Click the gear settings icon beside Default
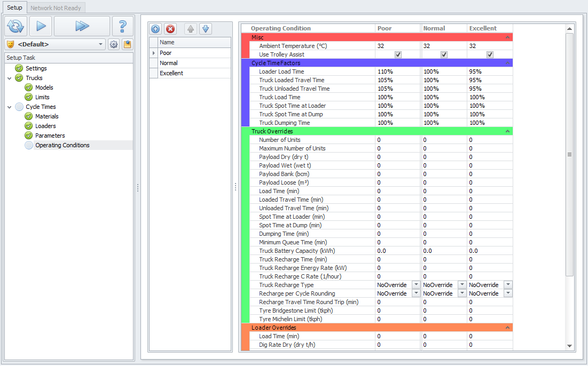This screenshot has height=366, width=588. click(114, 44)
